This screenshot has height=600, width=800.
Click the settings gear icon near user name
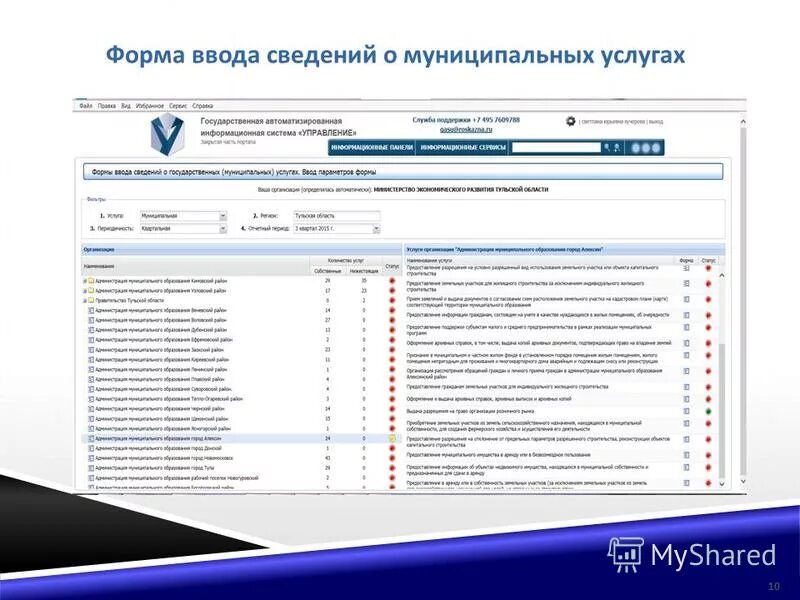[569, 122]
